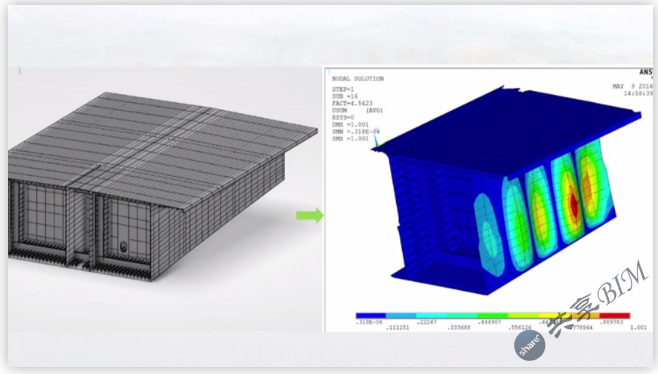Image resolution: width=658 pixels, height=374 pixels.
Task: Click the red legend color segment
Action: pos(615,315)
